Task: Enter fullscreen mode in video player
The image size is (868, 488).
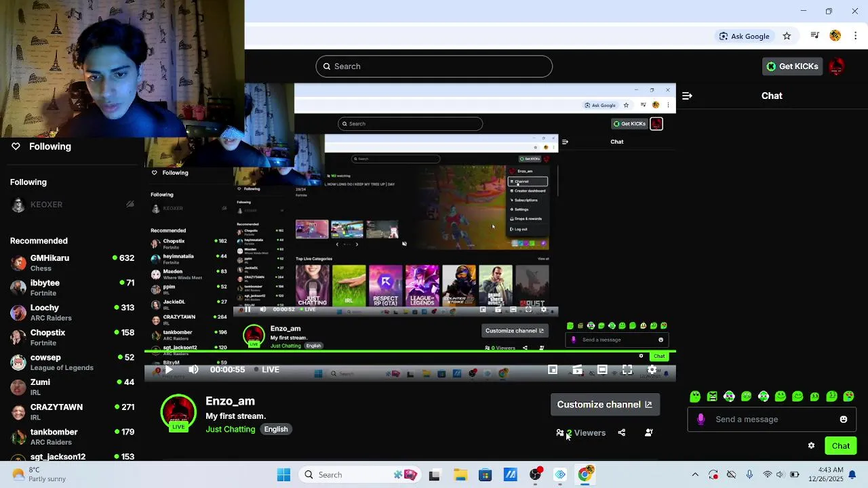Action: point(627,369)
